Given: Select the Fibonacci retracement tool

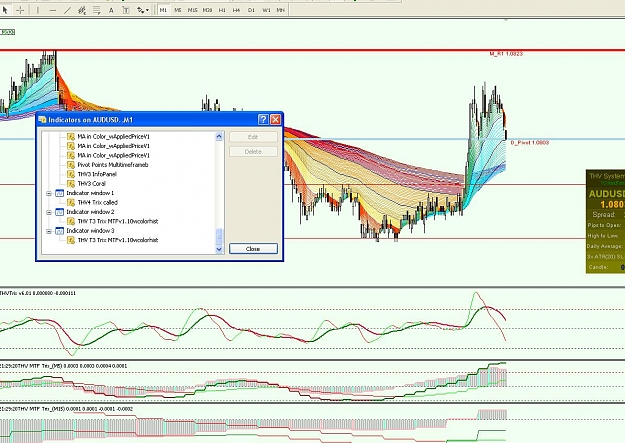Looking at the screenshot, I should pos(96,10).
